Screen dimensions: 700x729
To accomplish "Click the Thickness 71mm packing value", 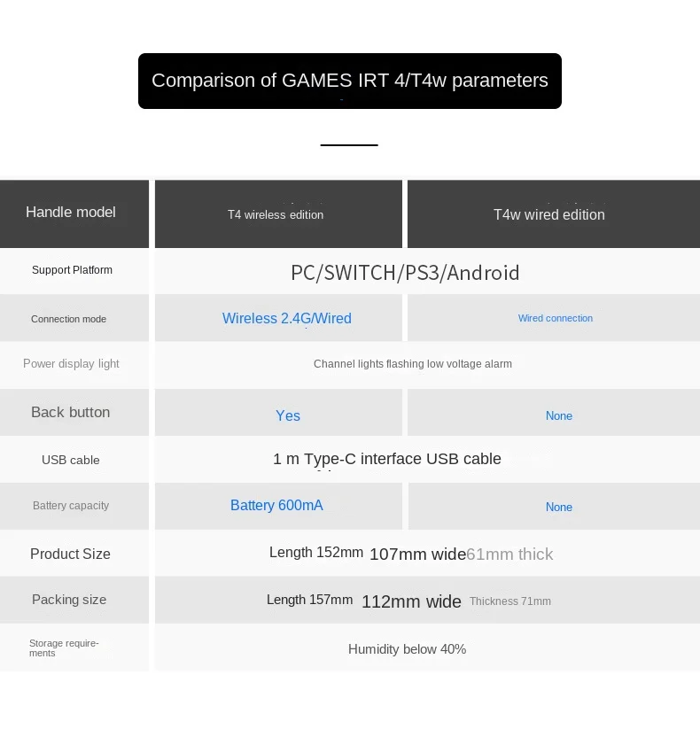I will pyautogui.click(x=510, y=601).
